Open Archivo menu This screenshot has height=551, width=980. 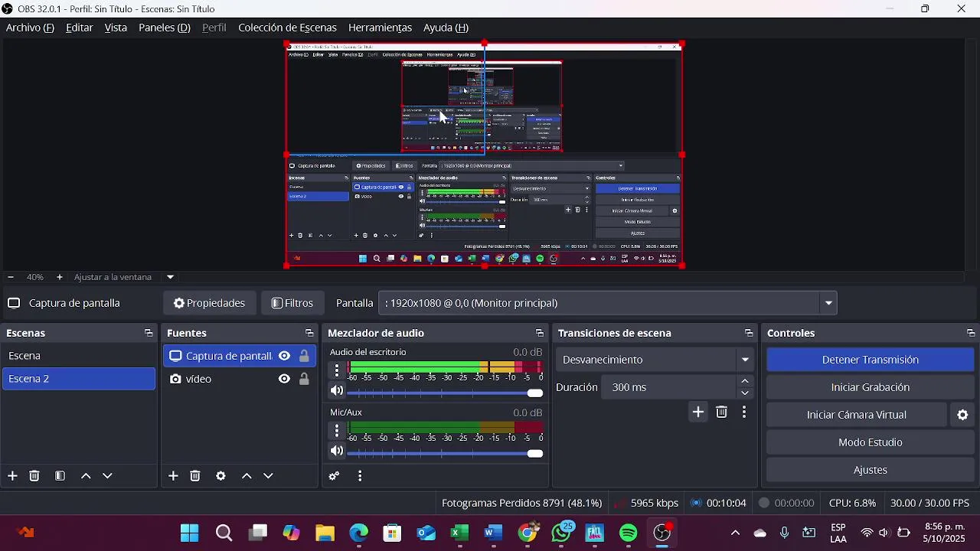pos(30,28)
